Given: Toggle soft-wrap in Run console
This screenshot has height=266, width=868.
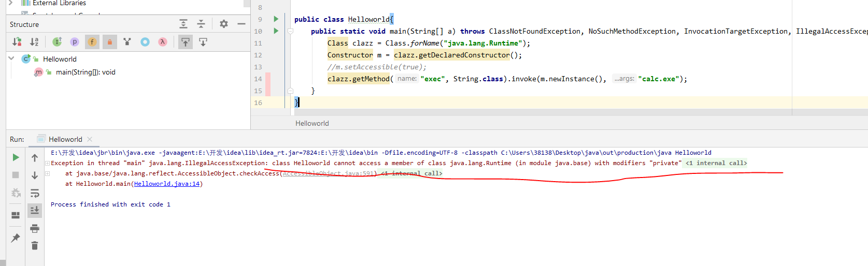Looking at the screenshot, I should (35, 193).
